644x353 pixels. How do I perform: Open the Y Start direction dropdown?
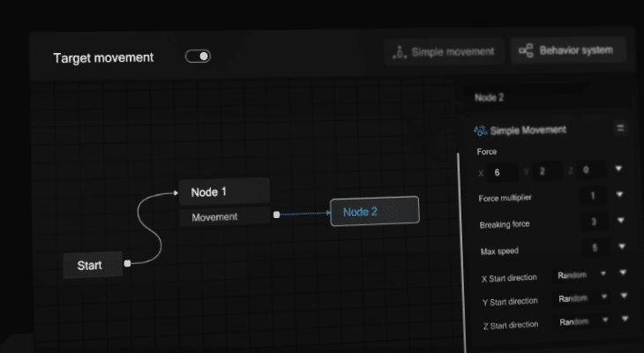click(x=582, y=298)
